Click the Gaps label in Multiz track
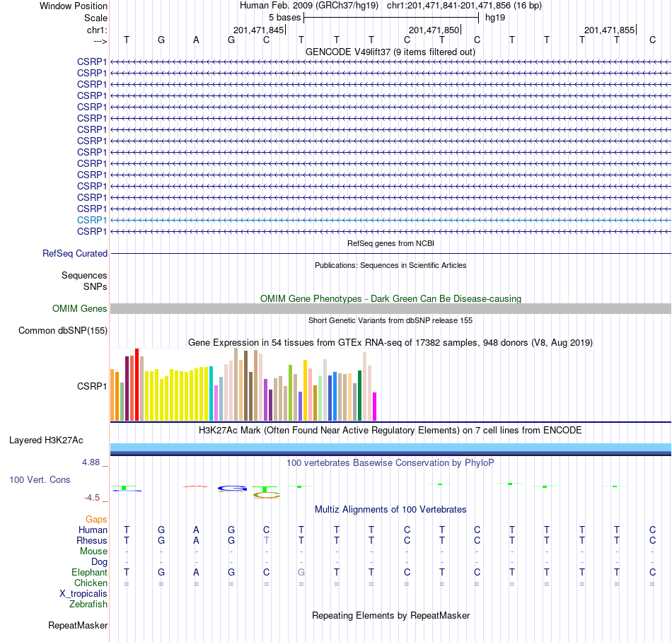 click(96, 519)
